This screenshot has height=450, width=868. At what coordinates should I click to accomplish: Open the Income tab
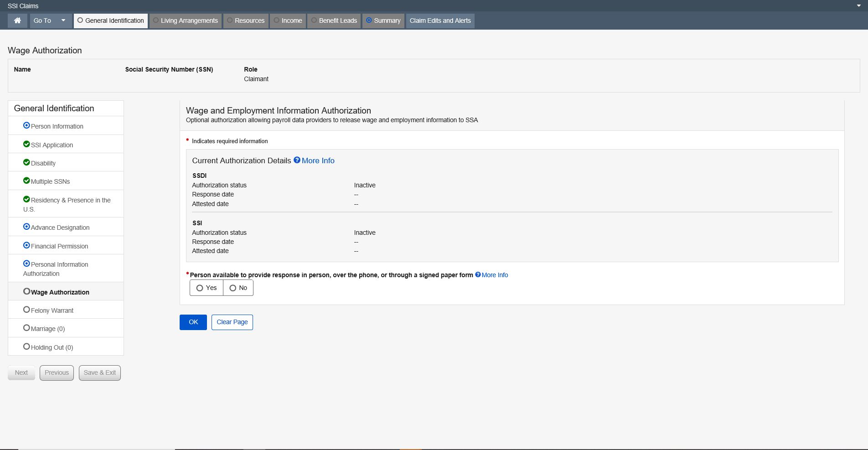[288, 21]
